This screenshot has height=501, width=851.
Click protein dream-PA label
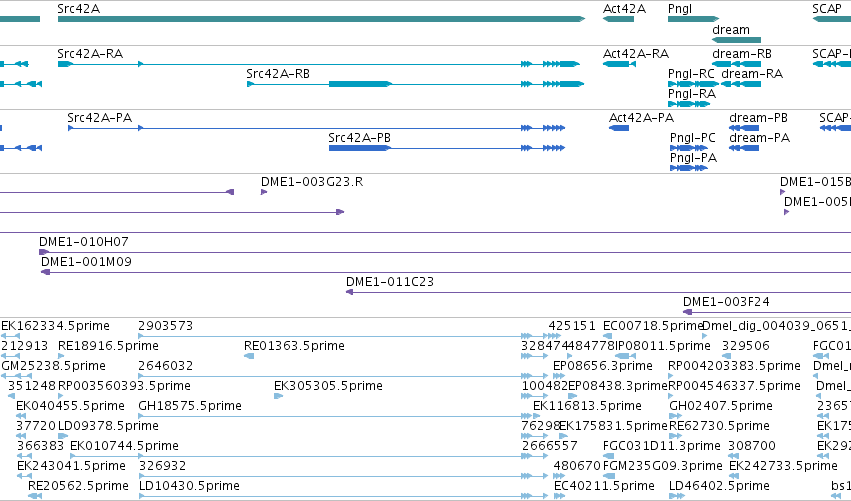coord(759,137)
